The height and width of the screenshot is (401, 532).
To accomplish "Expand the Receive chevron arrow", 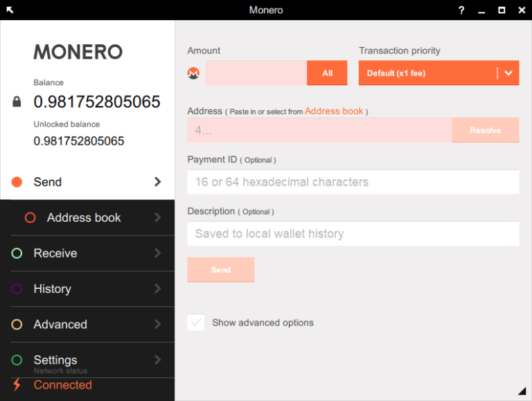I will click(x=157, y=253).
